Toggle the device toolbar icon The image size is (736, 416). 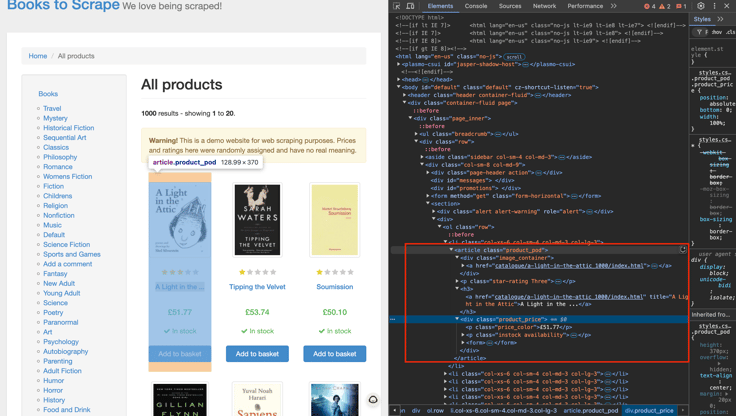[x=410, y=6]
